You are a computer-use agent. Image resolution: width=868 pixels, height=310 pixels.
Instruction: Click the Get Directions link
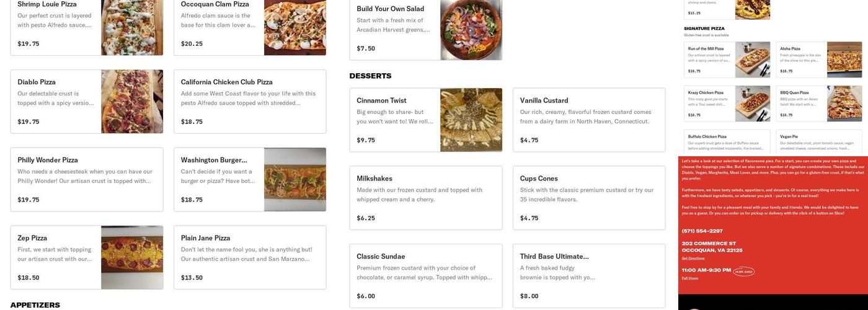pyautogui.click(x=693, y=258)
